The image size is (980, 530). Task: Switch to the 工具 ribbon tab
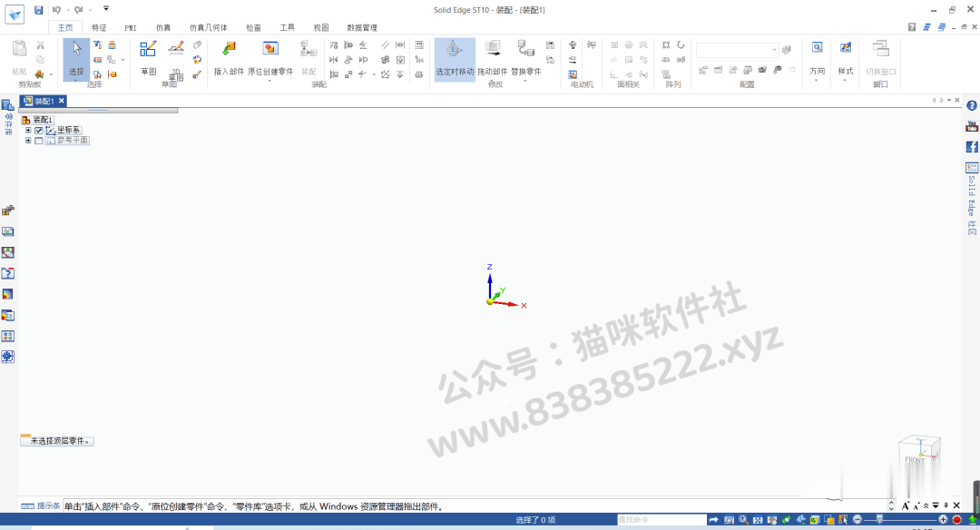click(x=287, y=27)
